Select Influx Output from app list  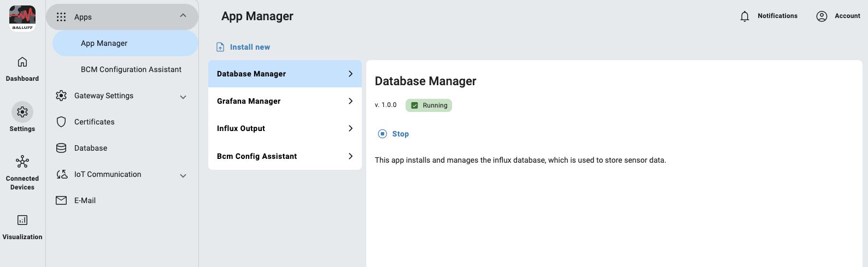click(285, 128)
